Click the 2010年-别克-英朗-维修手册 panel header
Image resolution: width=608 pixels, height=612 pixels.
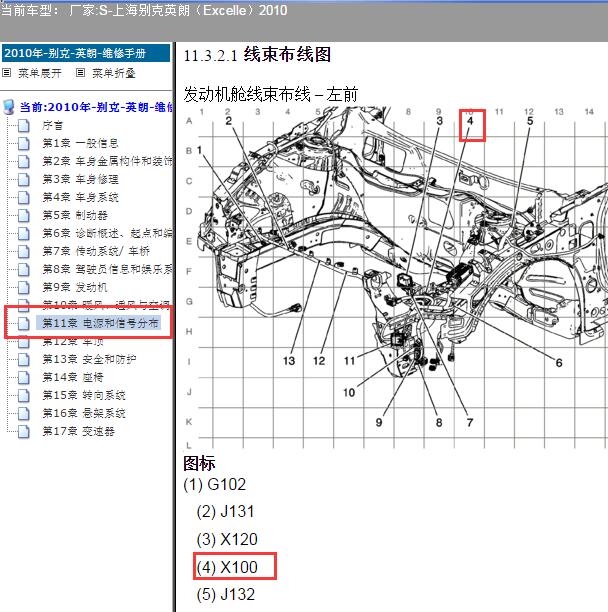tap(86, 53)
